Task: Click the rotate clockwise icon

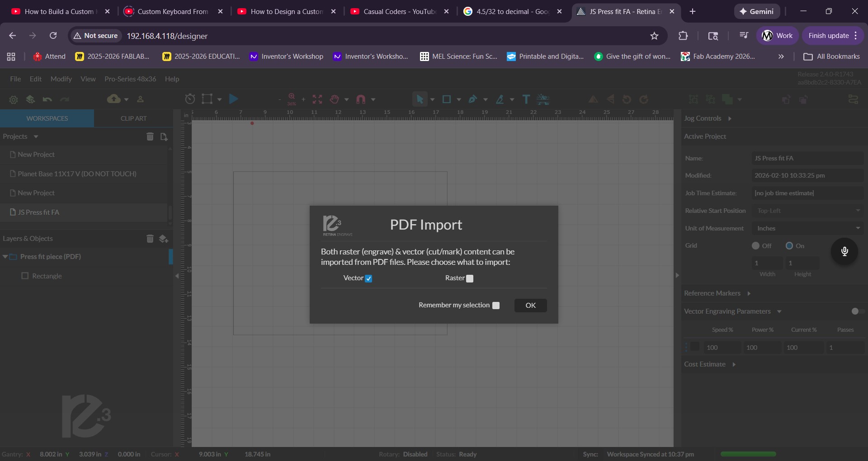Action: (644, 99)
